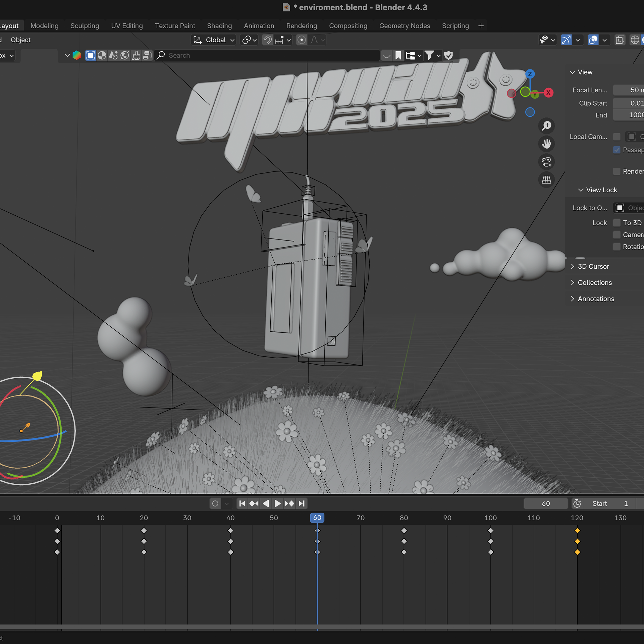Open the Object menu
Viewport: 644px width, 644px height.
point(20,40)
